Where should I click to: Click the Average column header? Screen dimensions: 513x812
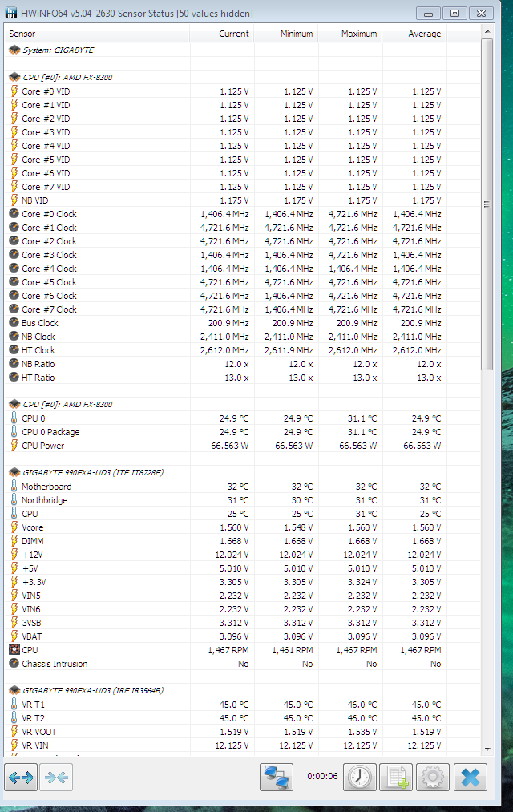pos(414,34)
